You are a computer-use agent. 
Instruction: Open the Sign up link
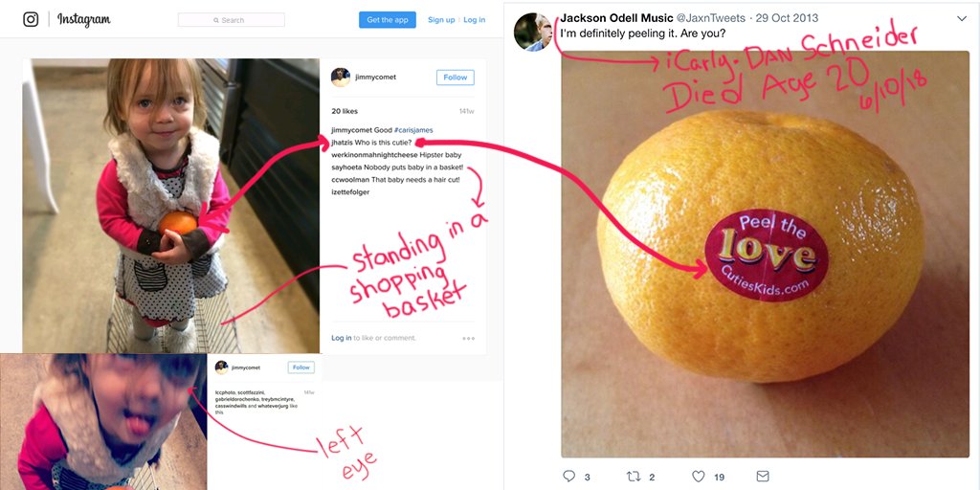pyautogui.click(x=441, y=20)
